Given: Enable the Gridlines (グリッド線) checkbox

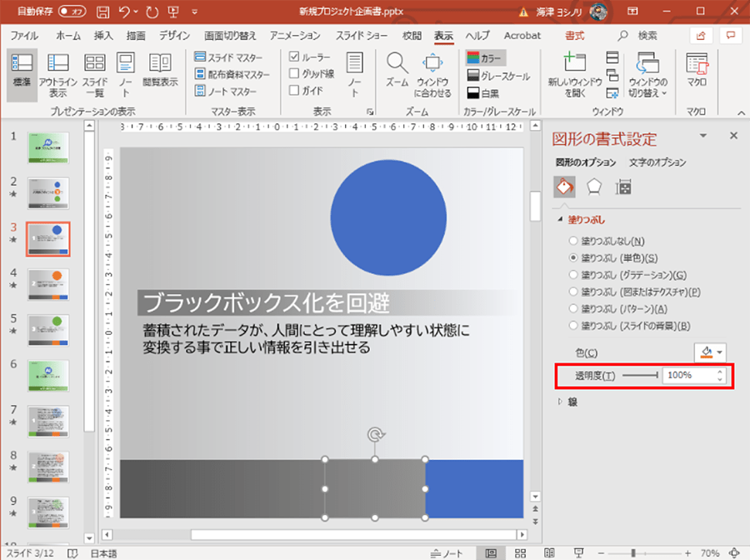Looking at the screenshot, I should (295, 73).
